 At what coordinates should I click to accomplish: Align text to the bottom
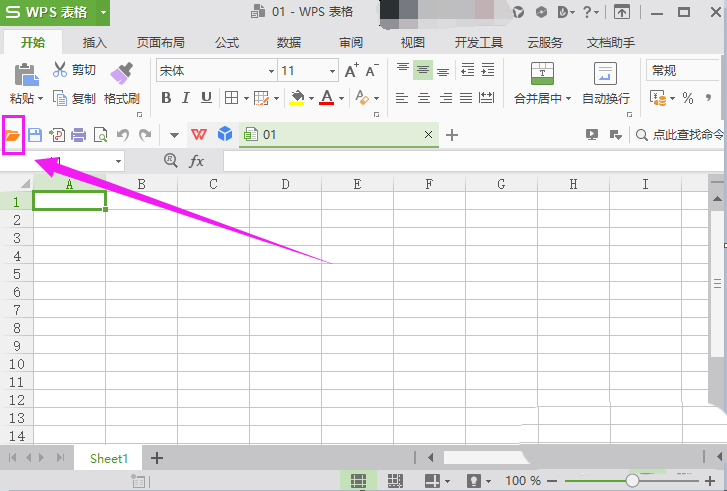(443, 70)
